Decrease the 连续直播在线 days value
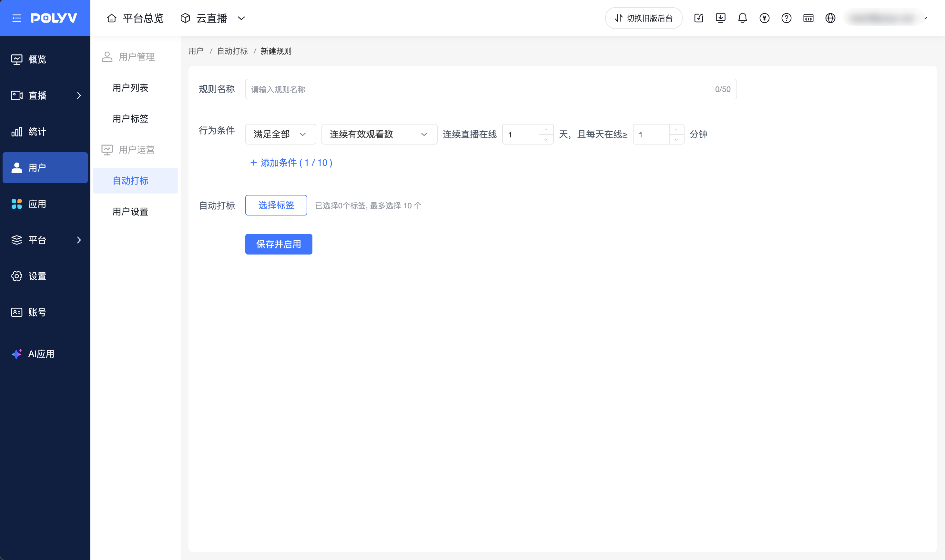945x560 pixels. 545,139
